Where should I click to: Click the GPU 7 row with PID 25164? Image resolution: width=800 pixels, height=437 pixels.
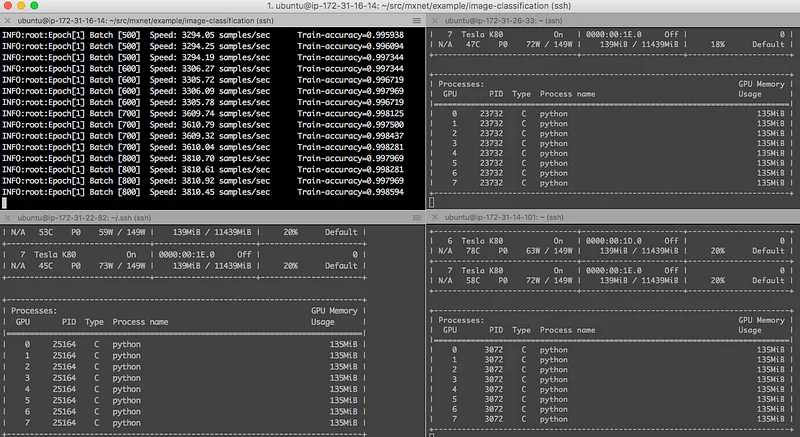coord(185,423)
